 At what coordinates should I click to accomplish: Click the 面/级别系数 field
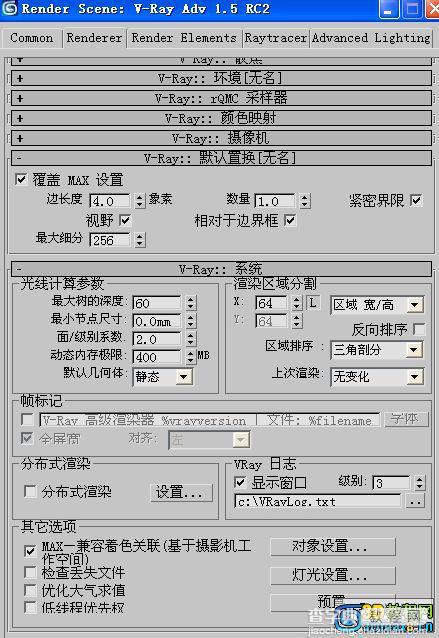pos(157,339)
